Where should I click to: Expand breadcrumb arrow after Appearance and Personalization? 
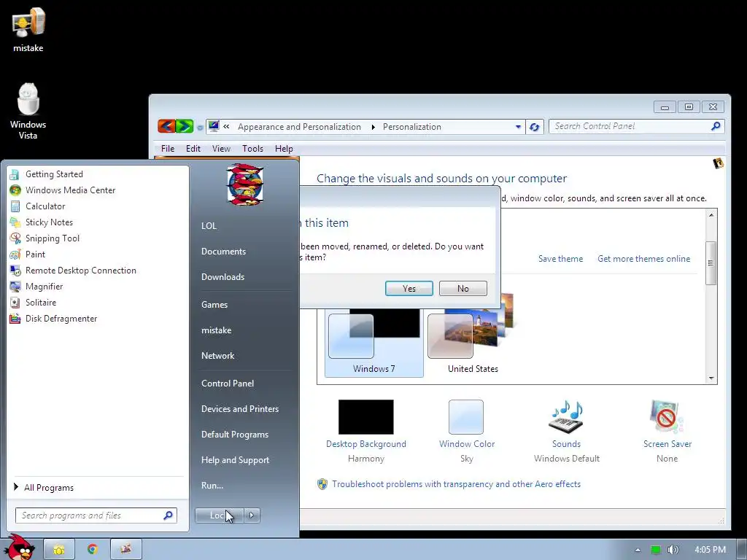[373, 127]
